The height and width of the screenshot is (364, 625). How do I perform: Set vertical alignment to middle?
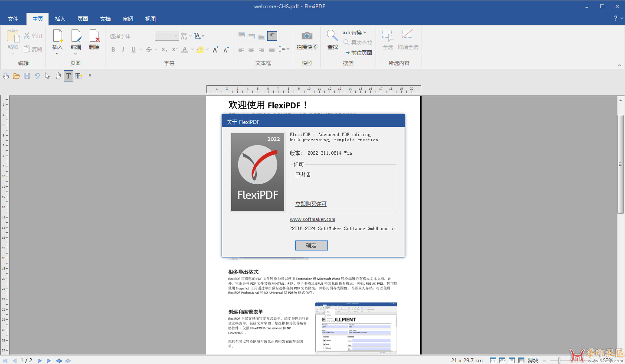tap(251, 36)
